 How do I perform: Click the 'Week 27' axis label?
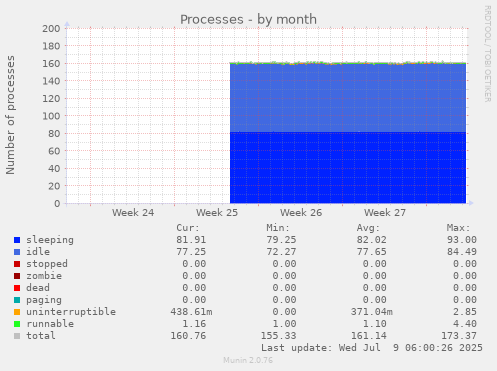pyautogui.click(x=385, y=213)
